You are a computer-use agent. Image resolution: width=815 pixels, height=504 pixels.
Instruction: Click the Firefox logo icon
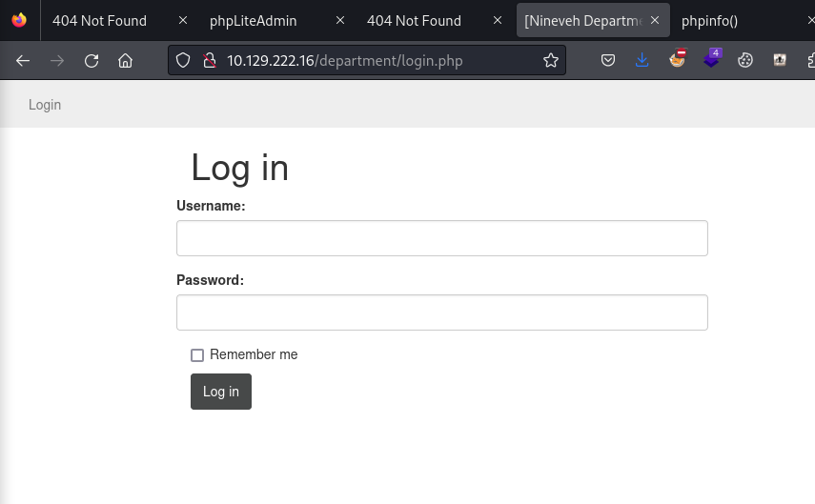point(19,20)
